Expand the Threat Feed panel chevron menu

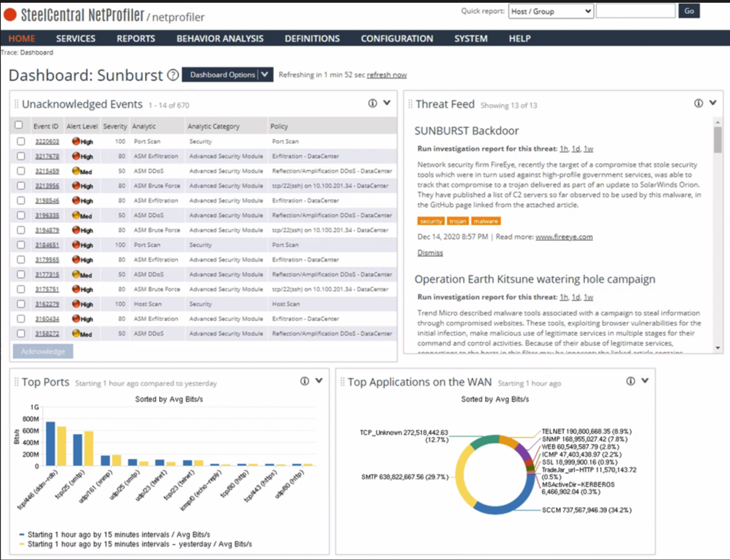[x=713, y=103]
